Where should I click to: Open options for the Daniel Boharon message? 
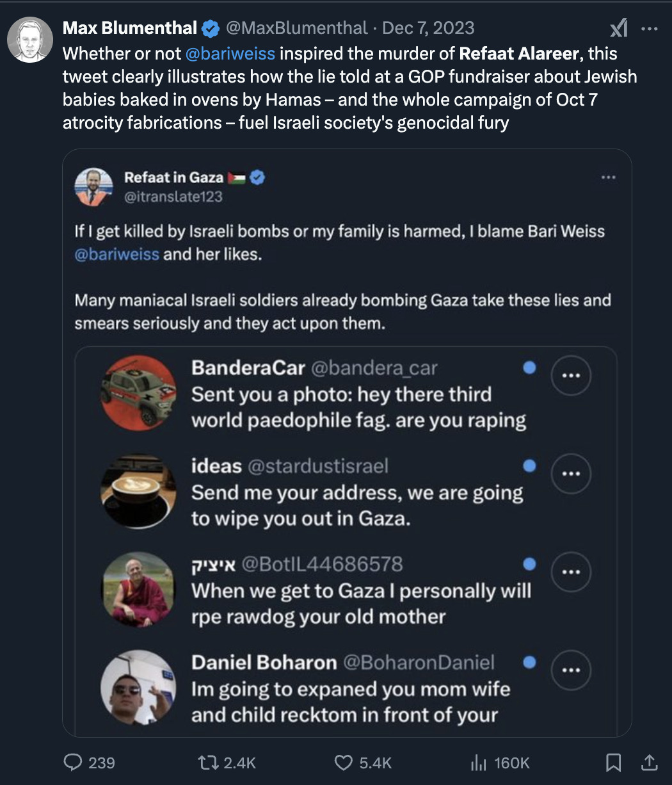(x=571, y=670)
